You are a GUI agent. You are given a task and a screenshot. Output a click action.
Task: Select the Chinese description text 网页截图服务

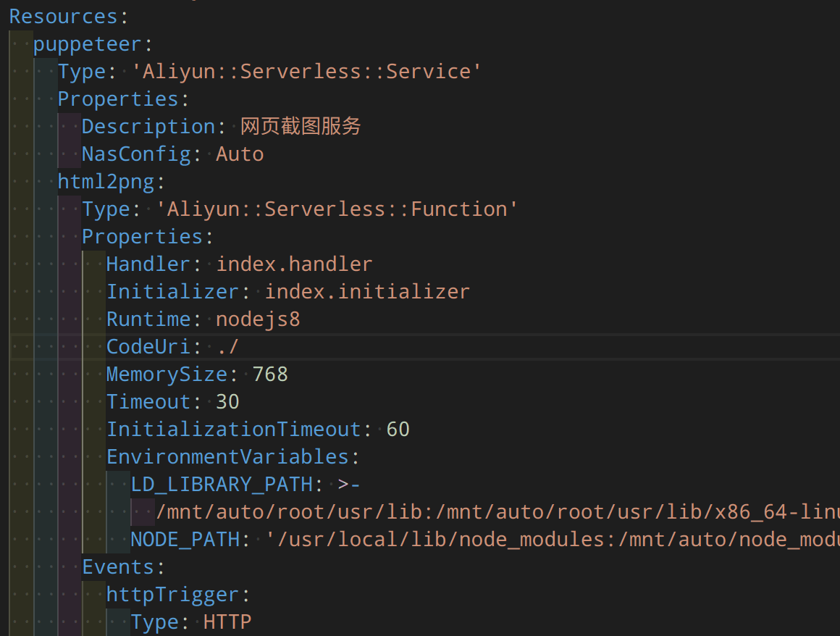[x=301, y=125]
